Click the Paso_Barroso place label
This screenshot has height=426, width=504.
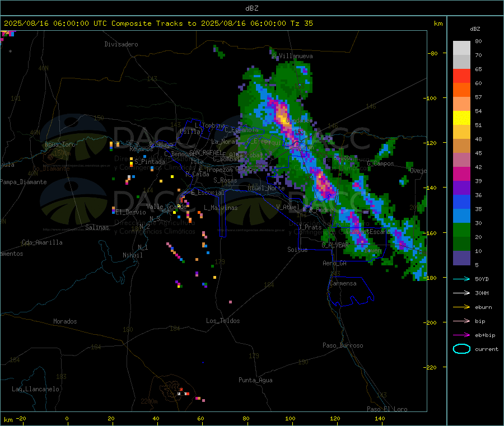(343, 345)
